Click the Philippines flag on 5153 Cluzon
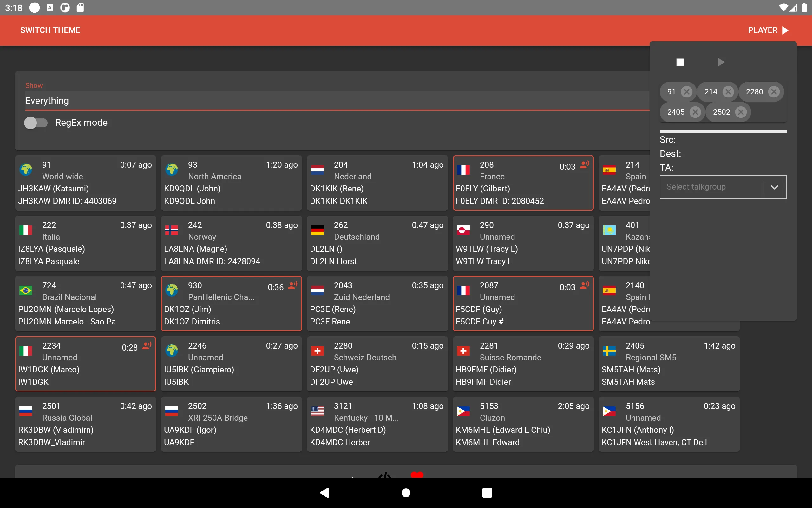This screenshot has width=812, height=508. click(x=463, y=411)
